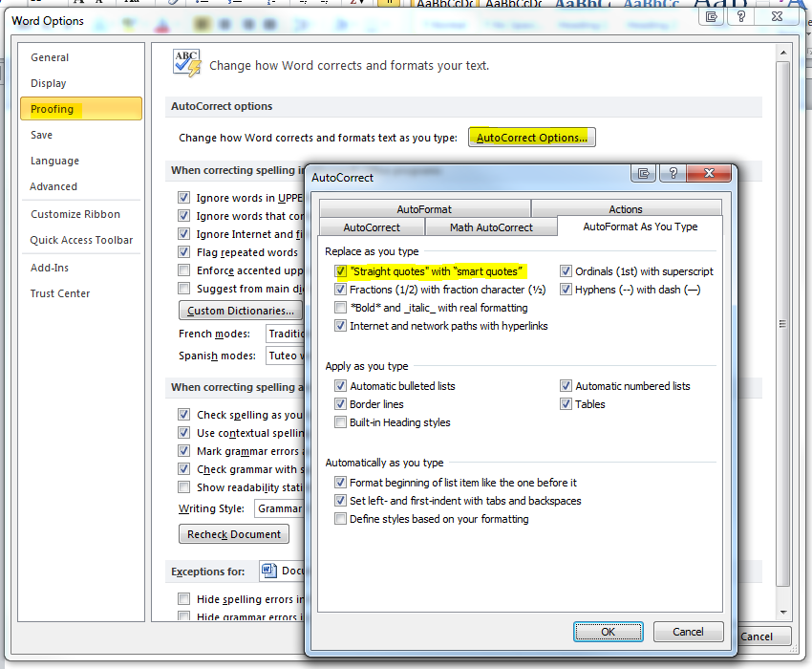Select the Proofing category
The width and height of the screenshot is (812, 669).
pos(81,109)
